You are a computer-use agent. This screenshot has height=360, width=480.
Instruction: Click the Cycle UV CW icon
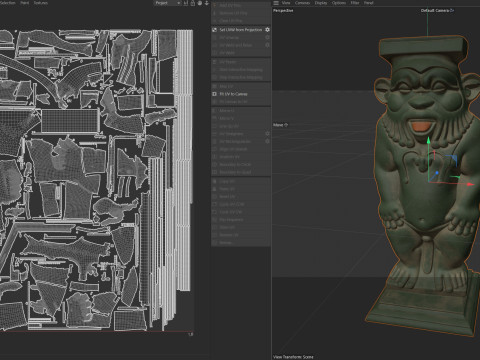click(215, 212)
